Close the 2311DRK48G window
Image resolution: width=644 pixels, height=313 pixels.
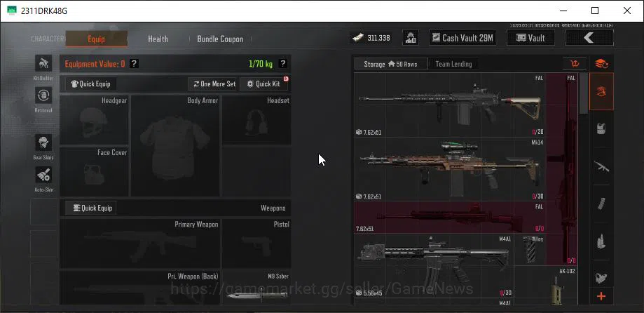pos(627,11)
